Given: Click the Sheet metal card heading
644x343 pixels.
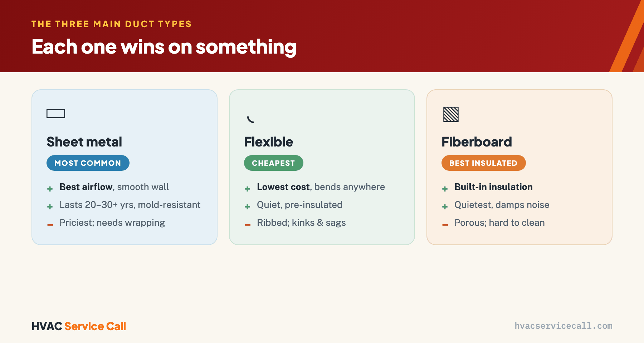Looking at the screenshot, I should [84, 142].
